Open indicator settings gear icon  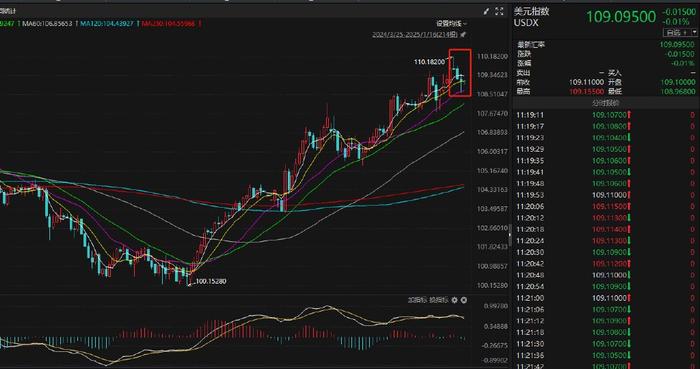454,300
